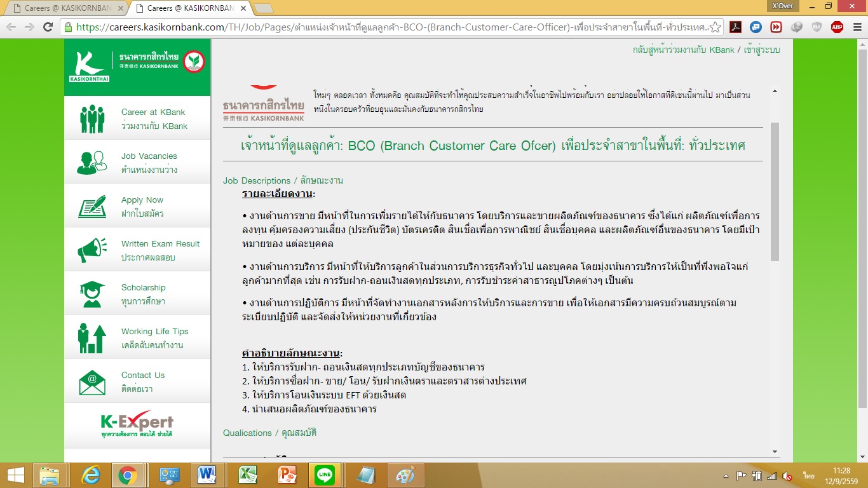Screen dimensions: 868x488
Task: Open File Explorer from the taskbar
Action: 50,475
